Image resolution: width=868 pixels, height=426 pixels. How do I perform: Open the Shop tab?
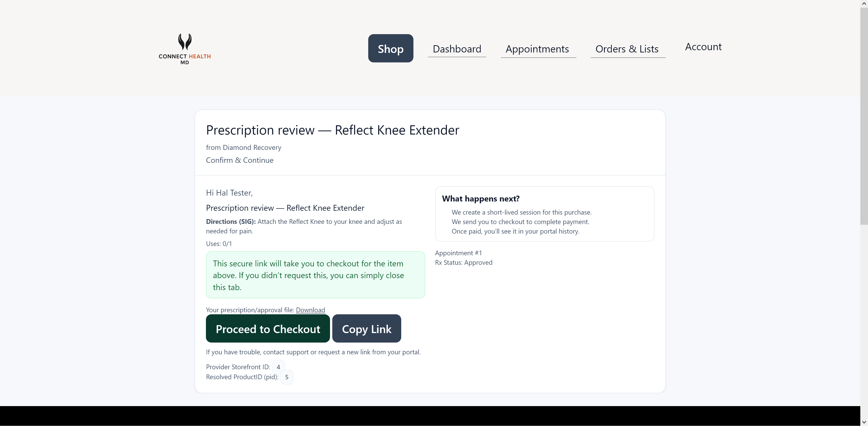click(391, 49)
